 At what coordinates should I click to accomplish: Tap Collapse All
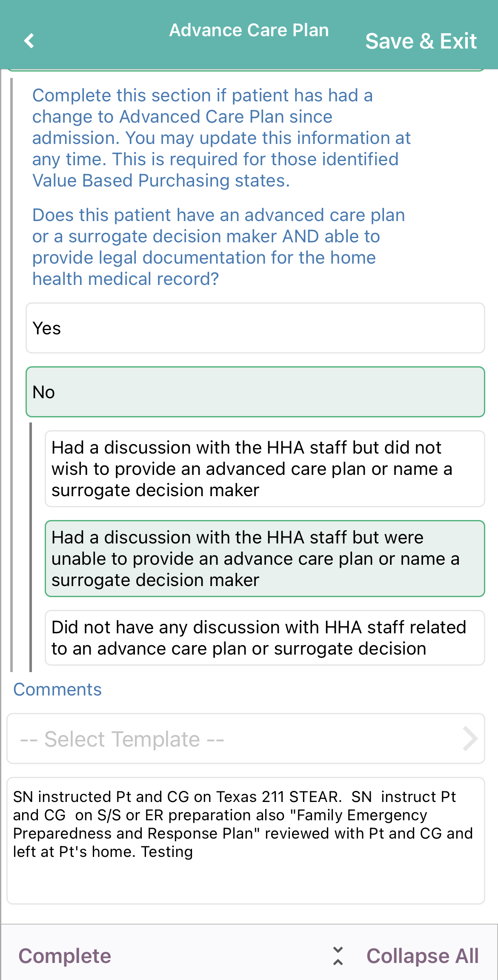click(423, 956)
